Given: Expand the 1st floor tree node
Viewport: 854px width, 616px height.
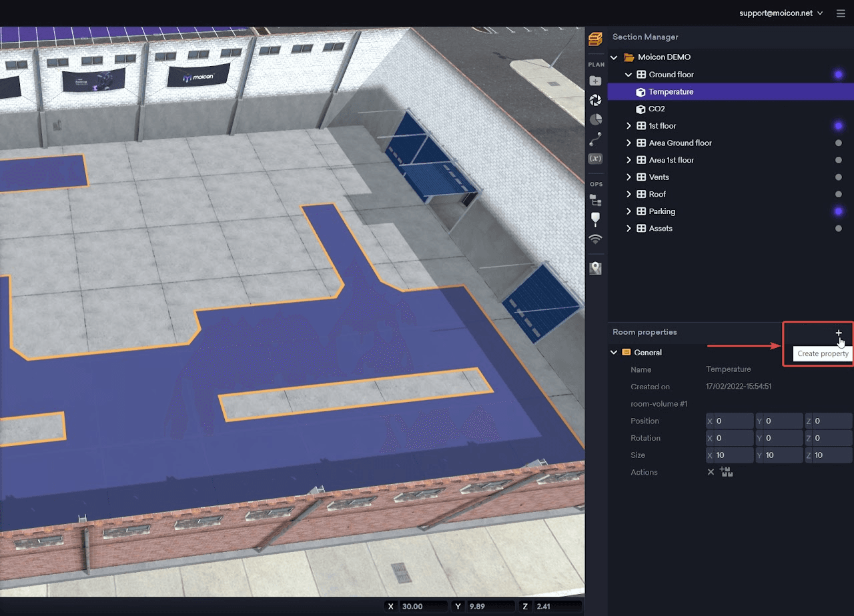Looking at the screenshot, I should (x=628, y=126).
